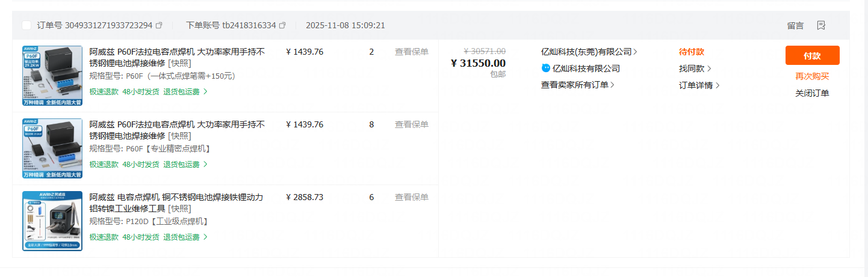
Task: Click 关闭订单 to close the order
Action: (812, 93)
